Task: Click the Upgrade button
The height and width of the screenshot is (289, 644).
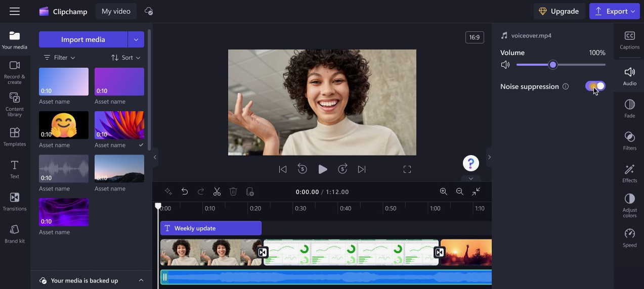Action: pyautogui.click(x=559, y=11)
